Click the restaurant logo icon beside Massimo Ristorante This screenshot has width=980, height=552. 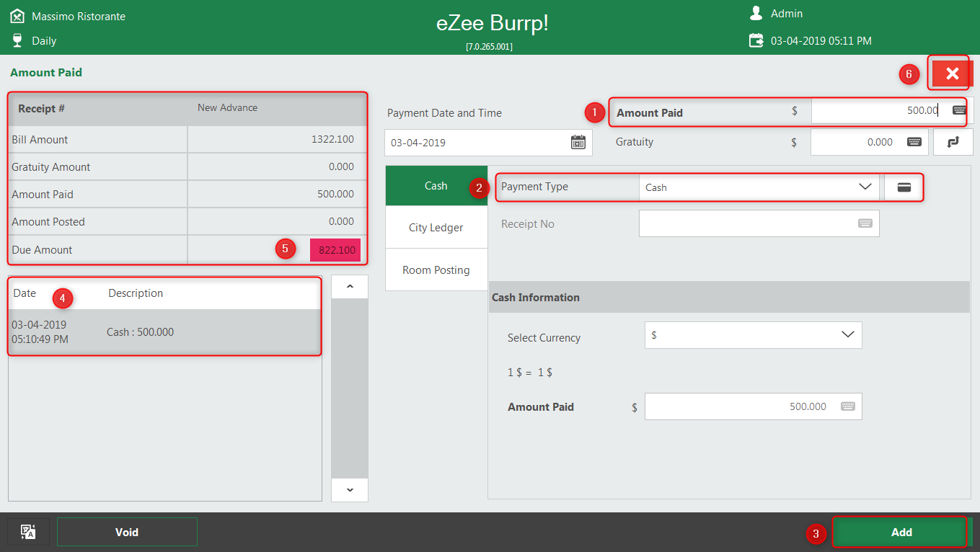click(17, 16)
